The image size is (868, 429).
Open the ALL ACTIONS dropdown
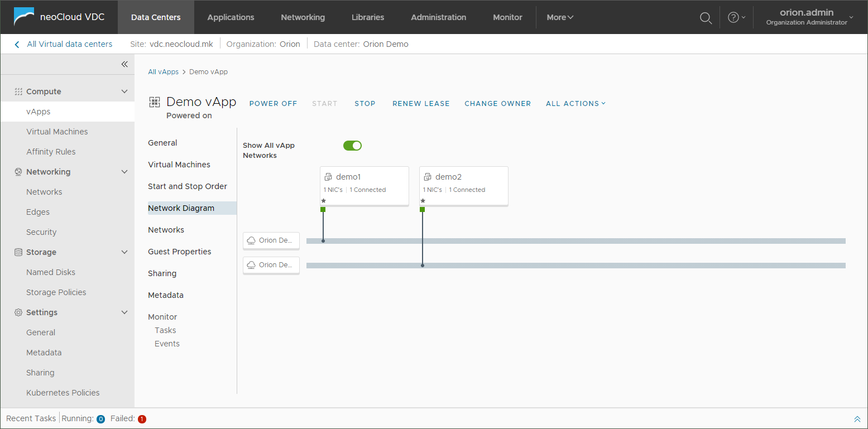pyautogui.click(x=576, y=103)
